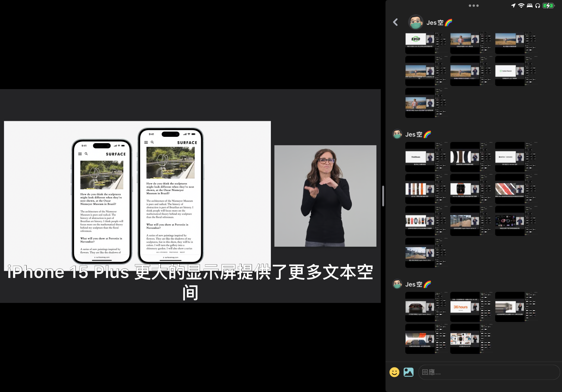Go back using the chat's left chevron

395,22
